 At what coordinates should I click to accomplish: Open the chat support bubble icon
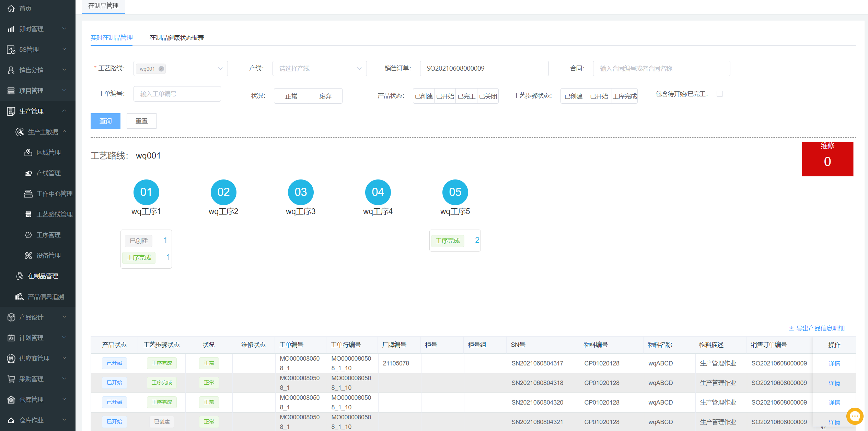tap(855, 416)
